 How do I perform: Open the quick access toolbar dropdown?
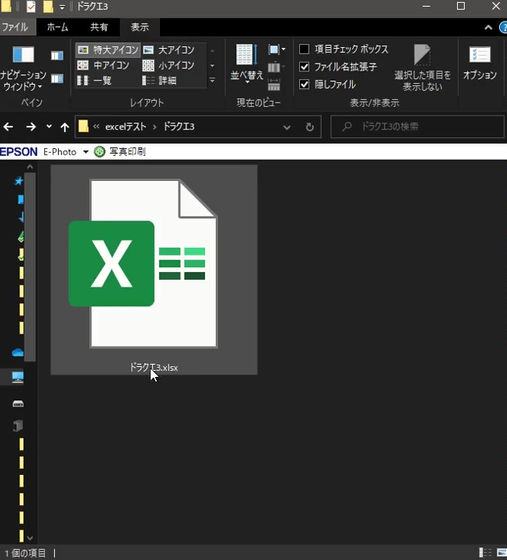click(62, 7)
